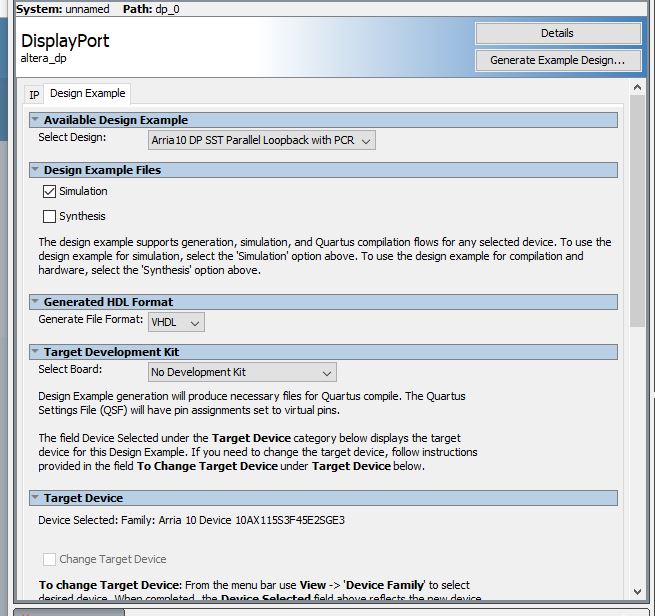
Task: Toggle the Change Target Device checkbox
Action: click(x=49, y=559)
